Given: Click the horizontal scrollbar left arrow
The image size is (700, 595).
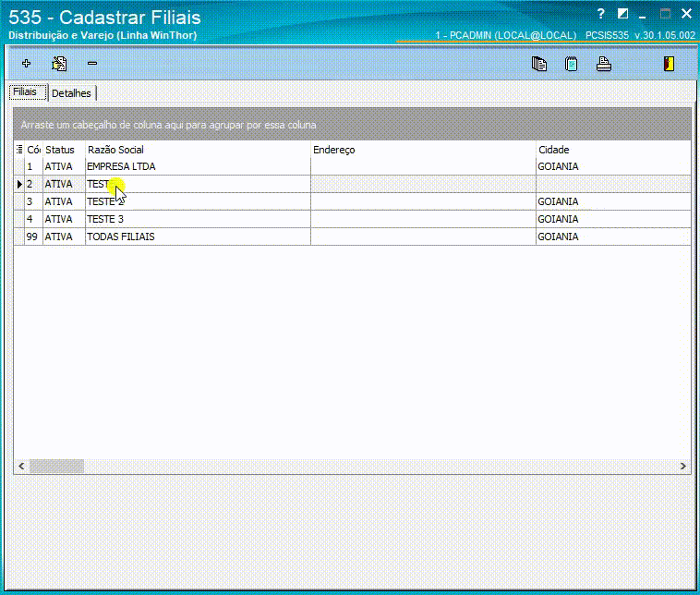Looking at the screenshot, I should pos(21,466).
